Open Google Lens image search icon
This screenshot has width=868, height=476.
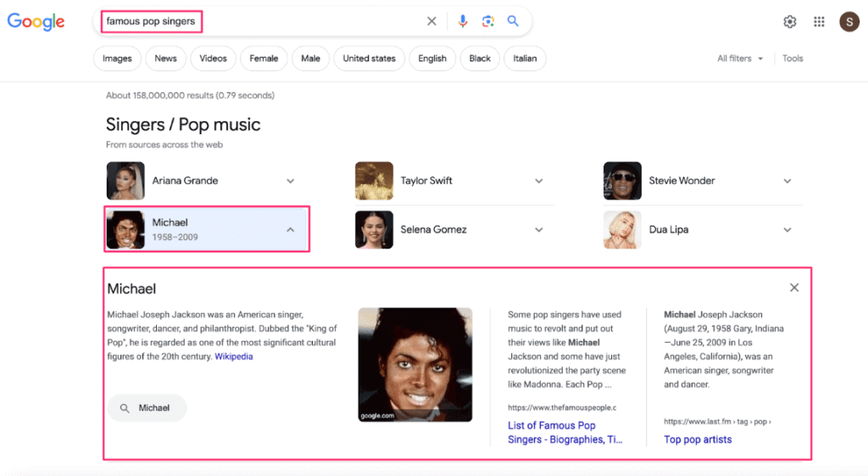pyautogui.click(x=487, y=21)
